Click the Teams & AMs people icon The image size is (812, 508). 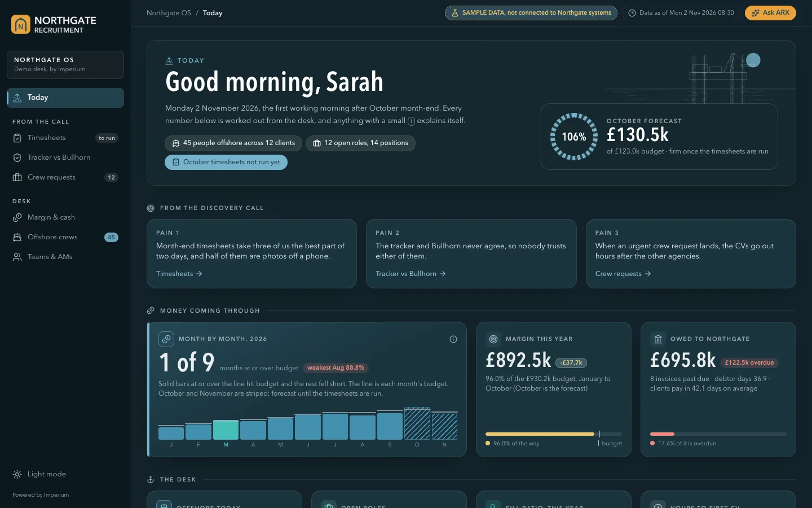pos(17,257)
